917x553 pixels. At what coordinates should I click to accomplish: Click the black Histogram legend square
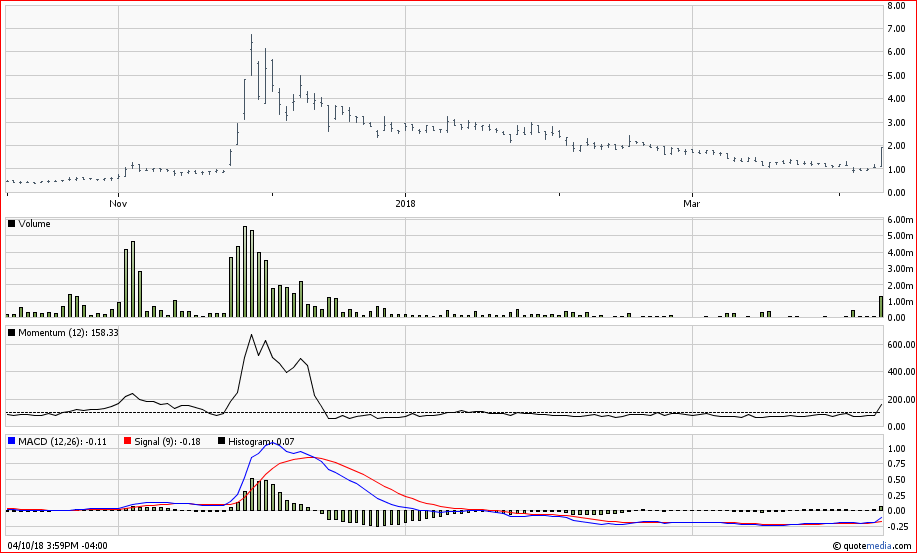coord(221,441)
